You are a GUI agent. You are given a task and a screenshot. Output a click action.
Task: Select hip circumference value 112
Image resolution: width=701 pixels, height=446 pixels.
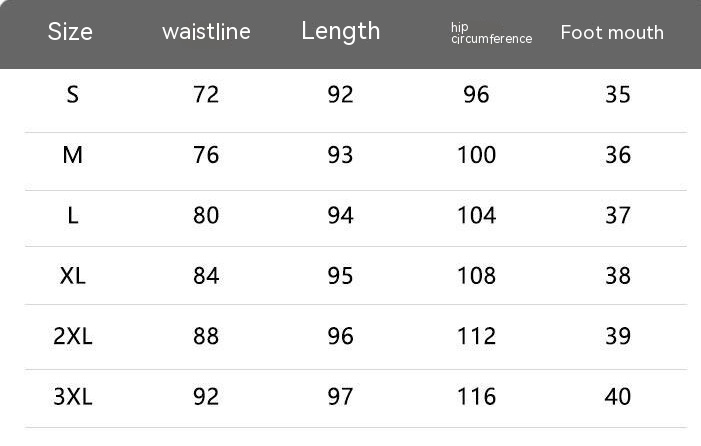click(x=476, y=336)
